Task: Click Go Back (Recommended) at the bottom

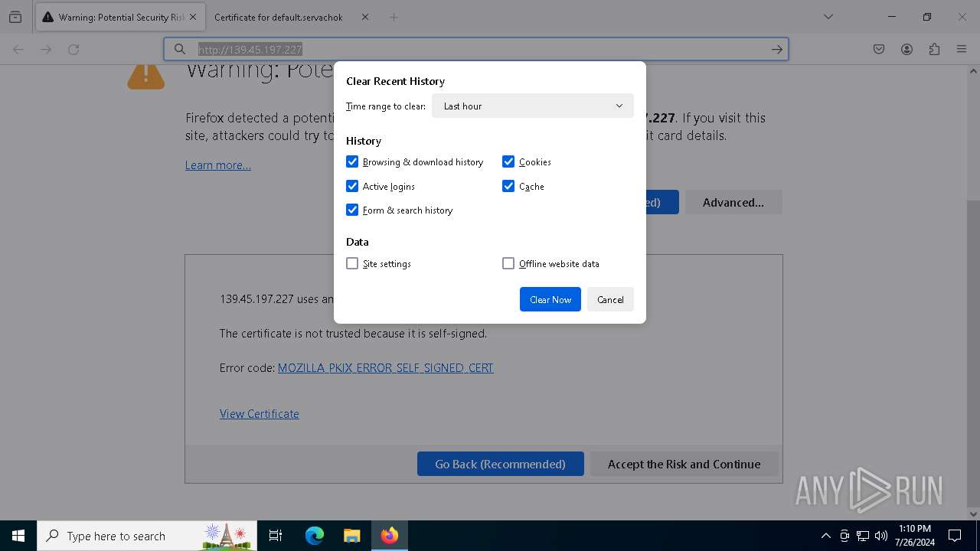Action: tap(501, 464)
